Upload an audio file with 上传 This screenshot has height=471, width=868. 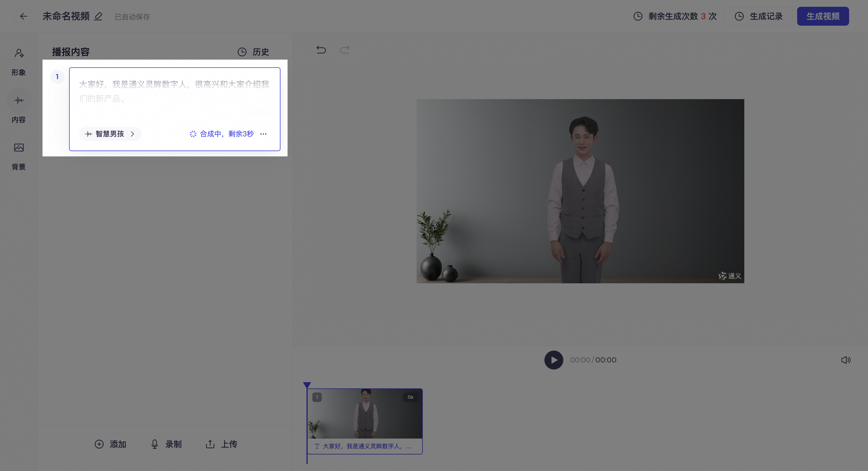[x=221, y=444]
